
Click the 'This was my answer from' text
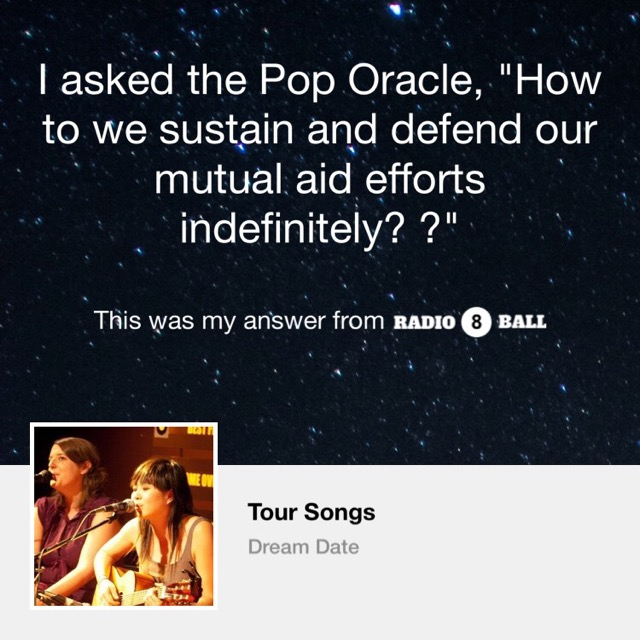[x=238, y=321]
